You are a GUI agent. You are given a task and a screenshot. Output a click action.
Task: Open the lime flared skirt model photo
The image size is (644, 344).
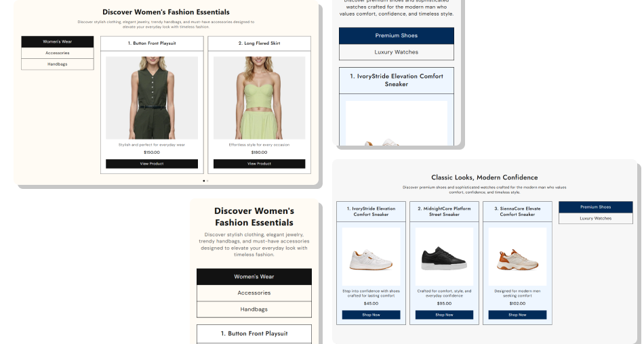[x=259, y=98]
